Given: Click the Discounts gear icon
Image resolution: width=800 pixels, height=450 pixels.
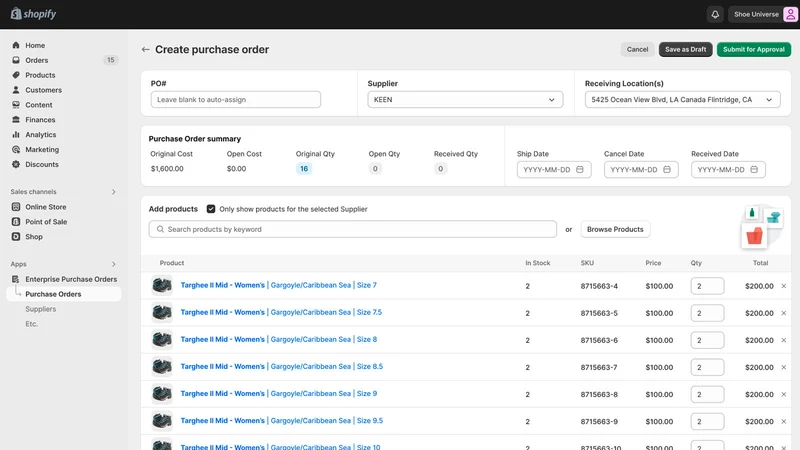Looking at the screenshot, I should pos(16,164).
